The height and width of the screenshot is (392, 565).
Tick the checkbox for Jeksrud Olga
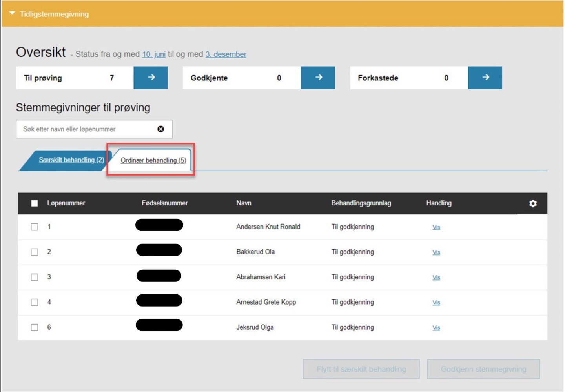(x=35, y=327)
